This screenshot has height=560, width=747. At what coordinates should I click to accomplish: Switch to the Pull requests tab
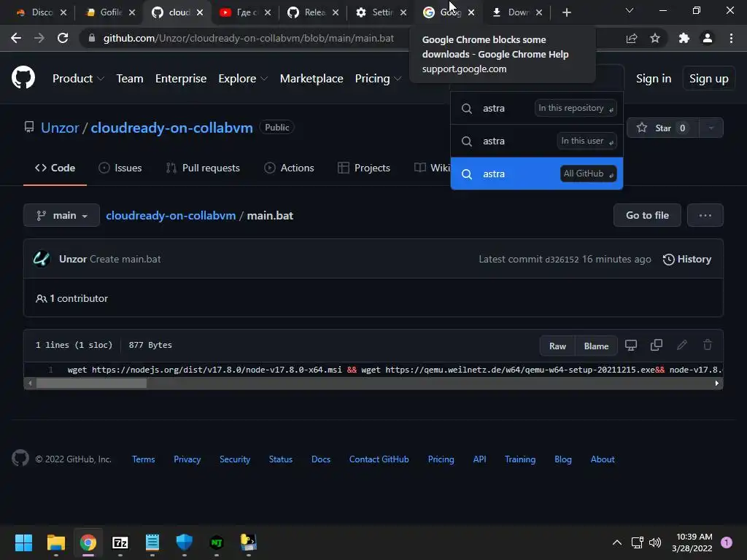pyautogui.click(x=203, y=168)
